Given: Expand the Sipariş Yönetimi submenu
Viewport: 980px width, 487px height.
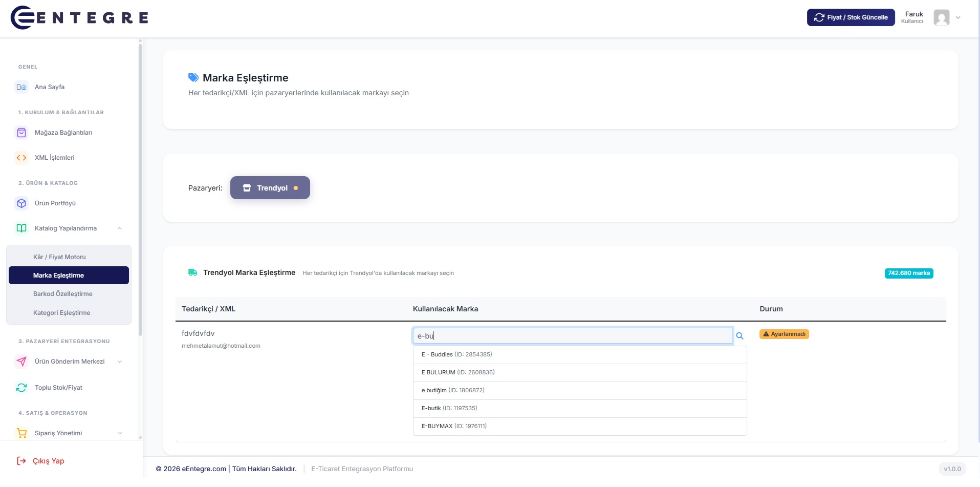Looking at the screenshot, I should (120, 433).
